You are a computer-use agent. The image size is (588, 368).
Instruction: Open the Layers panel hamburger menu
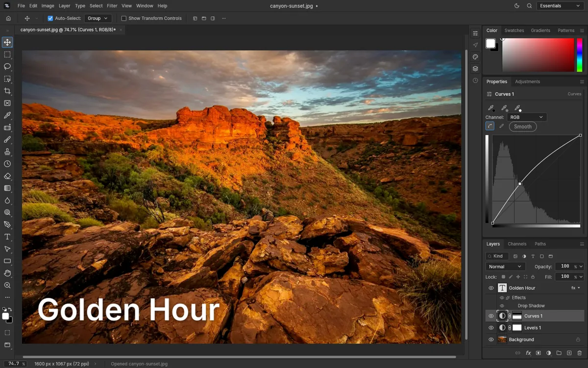(x=582, y=244)
